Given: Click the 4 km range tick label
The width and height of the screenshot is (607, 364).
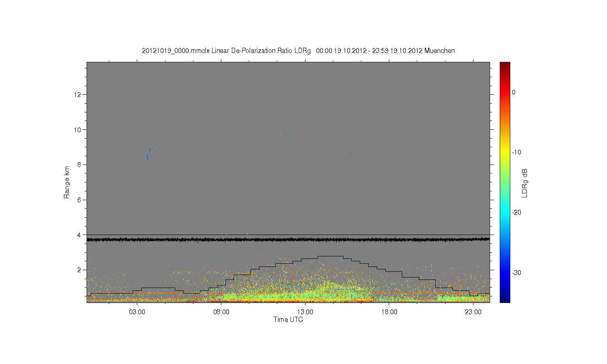Looking at the screenshot, I should point(80,235).
